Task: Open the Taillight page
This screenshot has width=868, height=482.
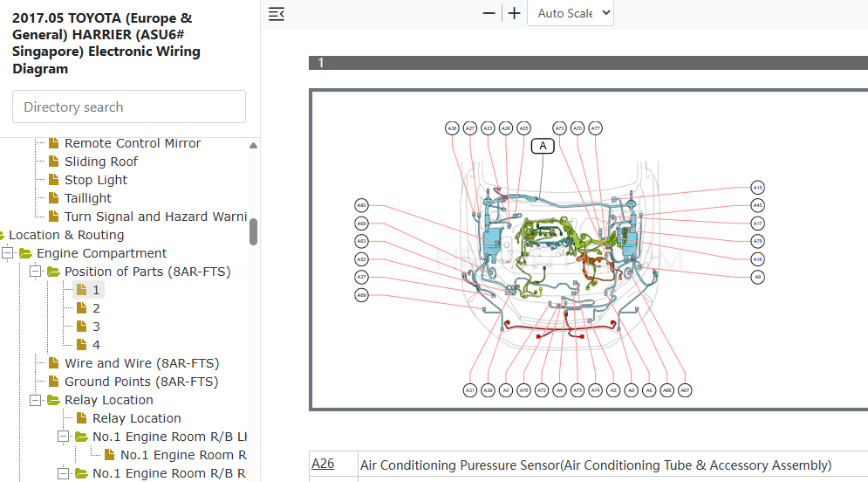Action: 88,198
